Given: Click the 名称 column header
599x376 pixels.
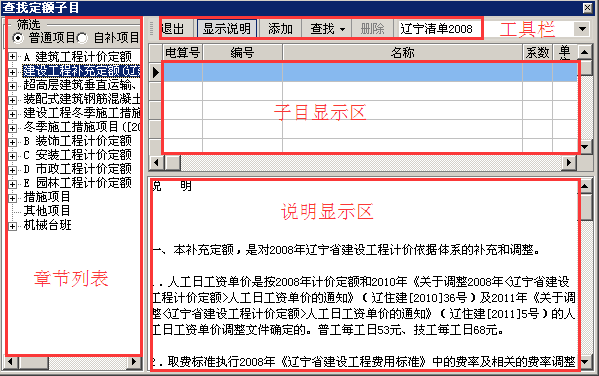Looking at the screenshot, I should (x=402, y=52).
